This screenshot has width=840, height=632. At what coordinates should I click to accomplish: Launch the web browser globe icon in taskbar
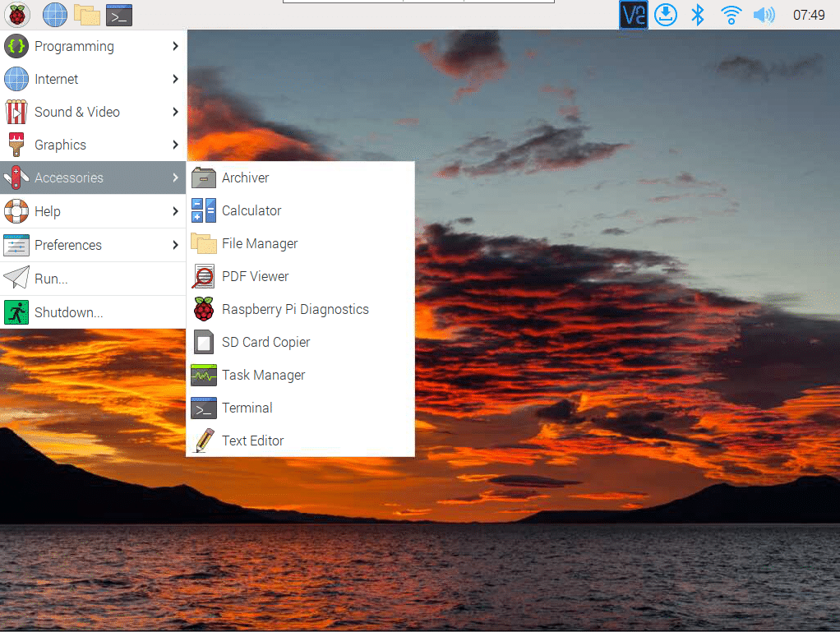point(55,14)
